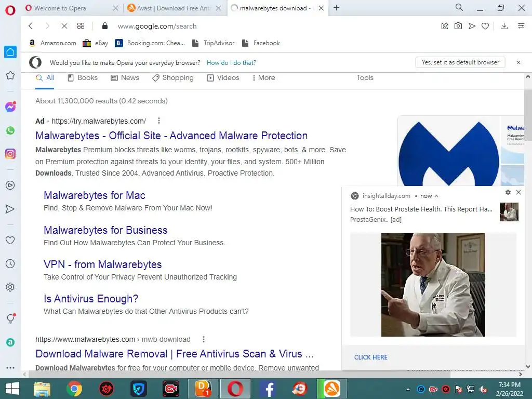Open My Flow arrow in sidebar
The width and height of the screenshot is (532, 399).
[x=10, y=209]
